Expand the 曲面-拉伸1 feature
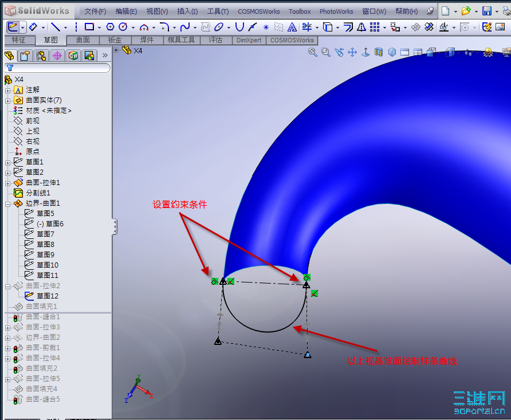 click(x=8, y=183)
